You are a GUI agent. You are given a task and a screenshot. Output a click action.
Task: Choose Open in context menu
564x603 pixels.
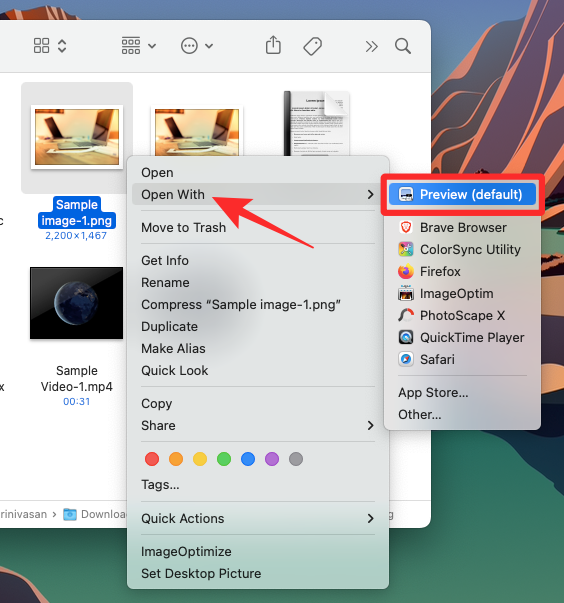coord(157,173)
